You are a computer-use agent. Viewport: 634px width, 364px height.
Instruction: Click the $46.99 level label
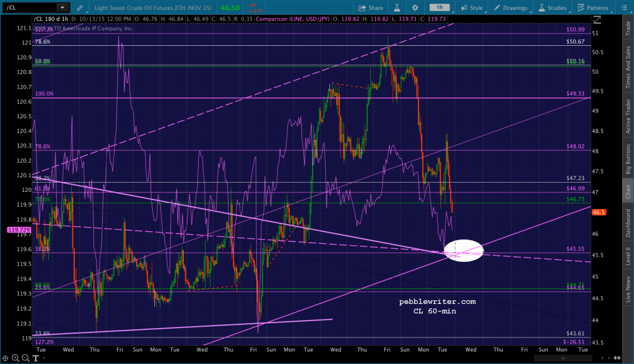coord(575,188)
